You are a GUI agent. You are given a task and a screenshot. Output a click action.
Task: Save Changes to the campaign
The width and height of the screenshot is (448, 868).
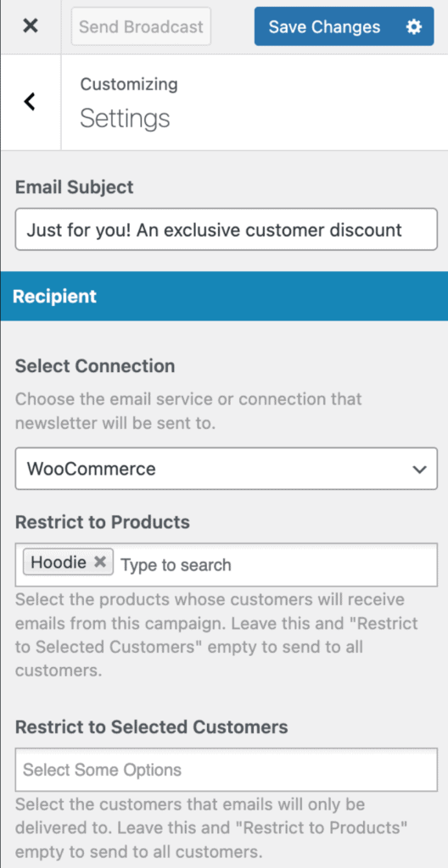pos(324,26)
